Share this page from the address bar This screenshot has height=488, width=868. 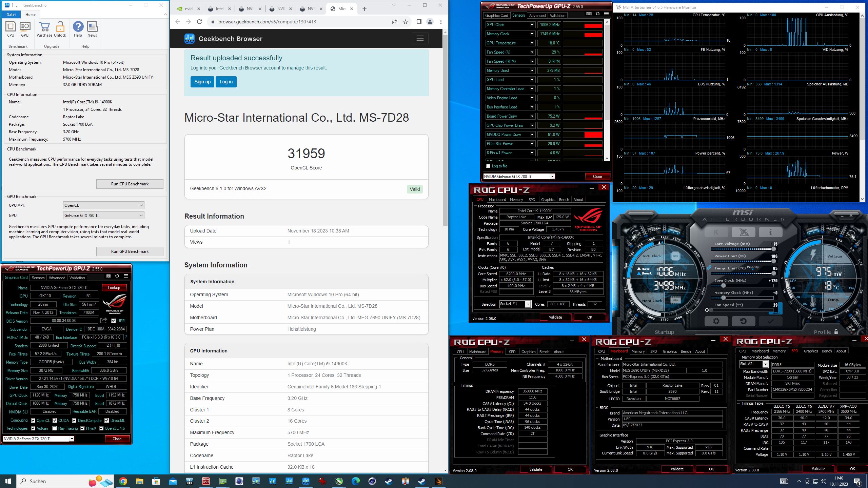coord(395,22)
